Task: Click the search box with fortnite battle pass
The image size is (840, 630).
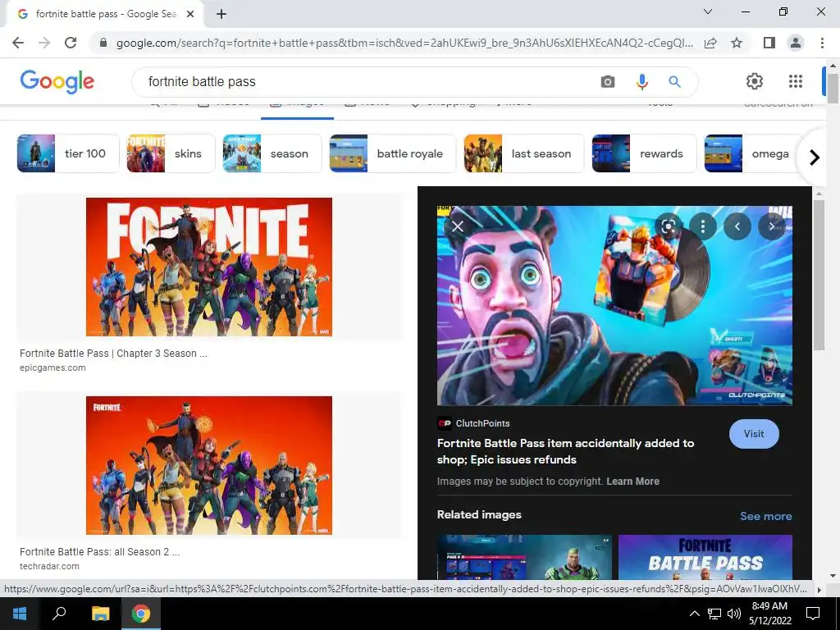Action: pos(364,82)
